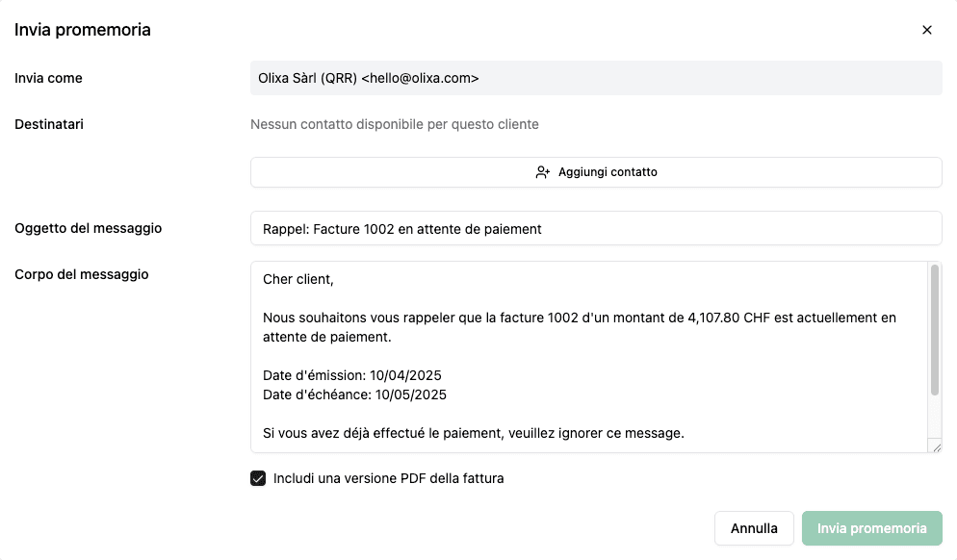Click the message body scrollbar thumb
This screenshot has height=560, width=957.
pos(935,329)
